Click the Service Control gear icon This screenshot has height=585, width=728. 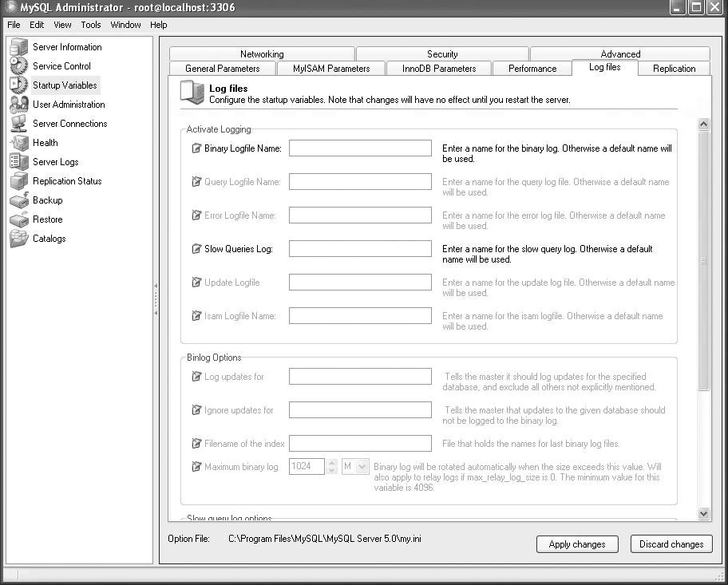click(19, 66)
